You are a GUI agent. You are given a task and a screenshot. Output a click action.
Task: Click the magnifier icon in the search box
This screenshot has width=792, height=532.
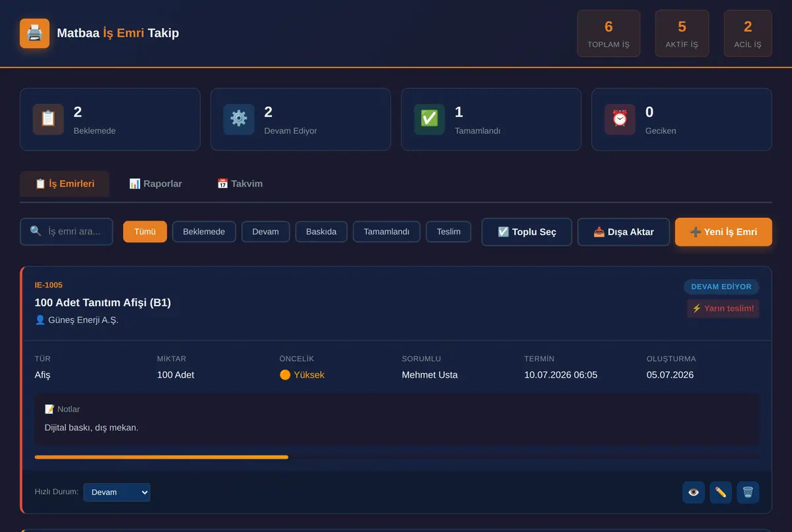[x=36, y=232]
